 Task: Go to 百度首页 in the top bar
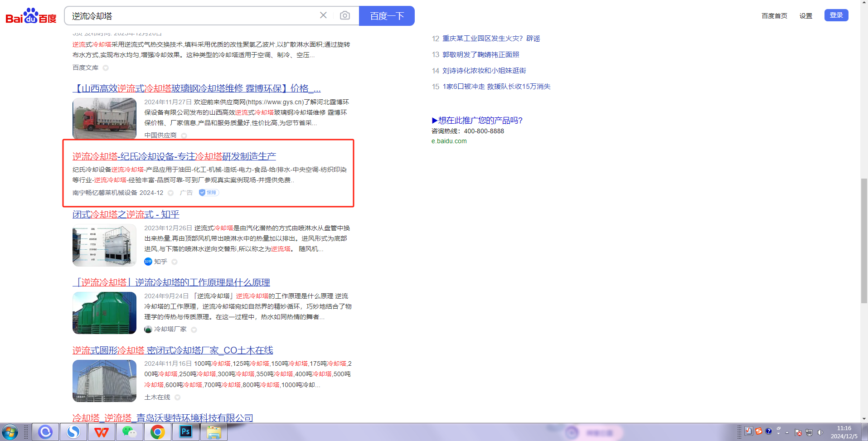tap(774, 16)
